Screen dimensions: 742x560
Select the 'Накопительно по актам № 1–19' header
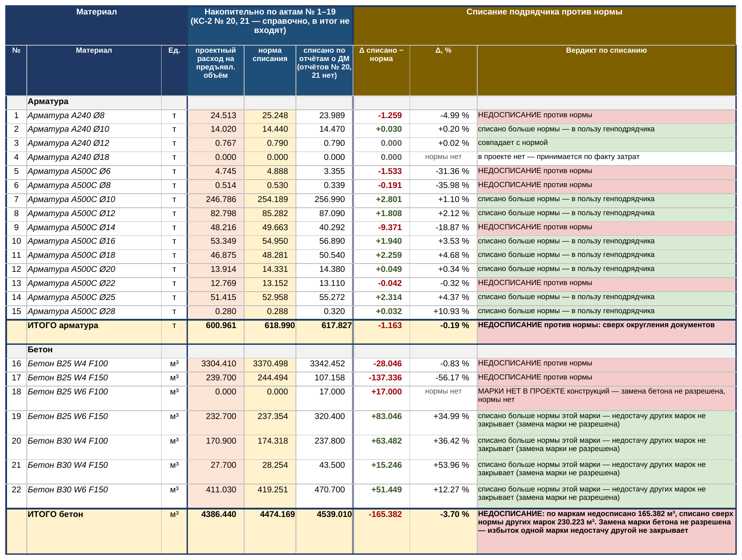coord(270,25)
